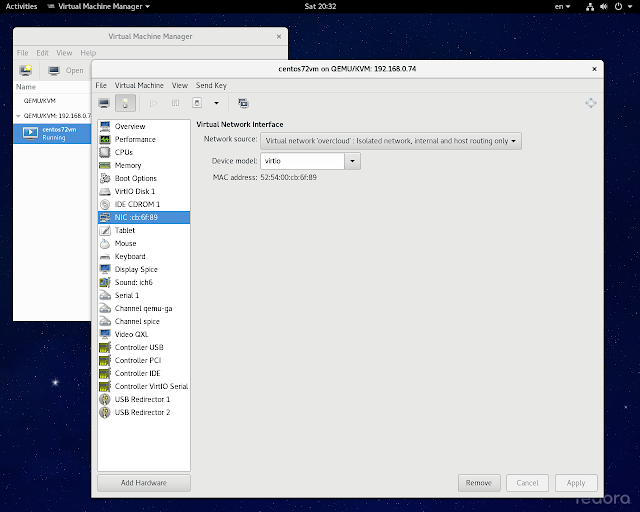
Task: Click the Cancel button
Action: coord(527,483)
